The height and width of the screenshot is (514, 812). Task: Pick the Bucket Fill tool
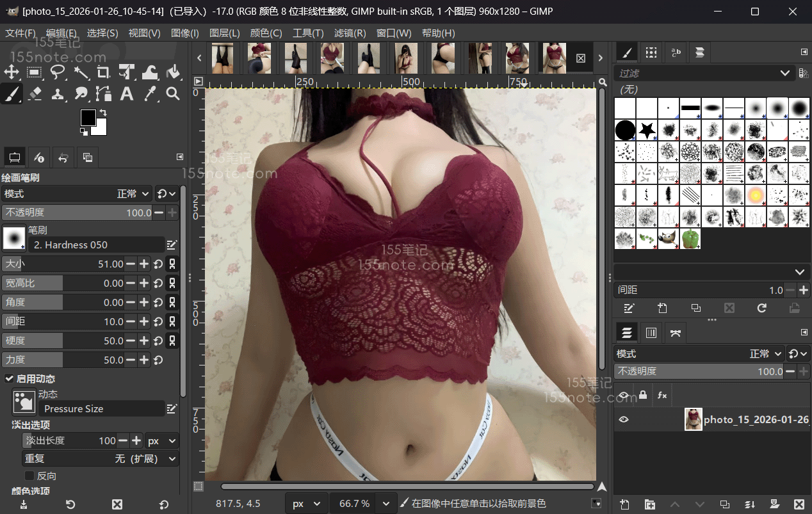click(173, 72)
